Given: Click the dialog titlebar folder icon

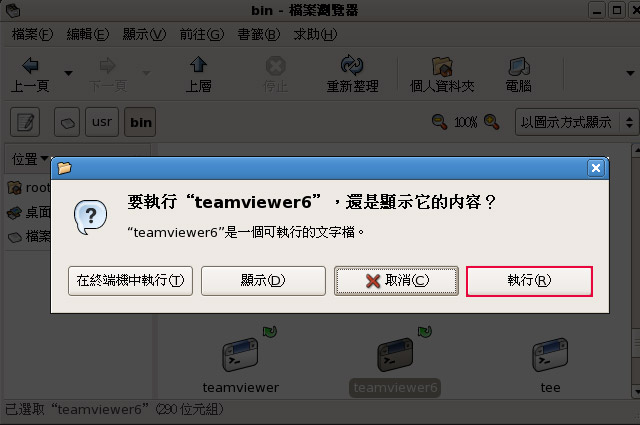Looking at the screenshot, I should coord(64,168).
